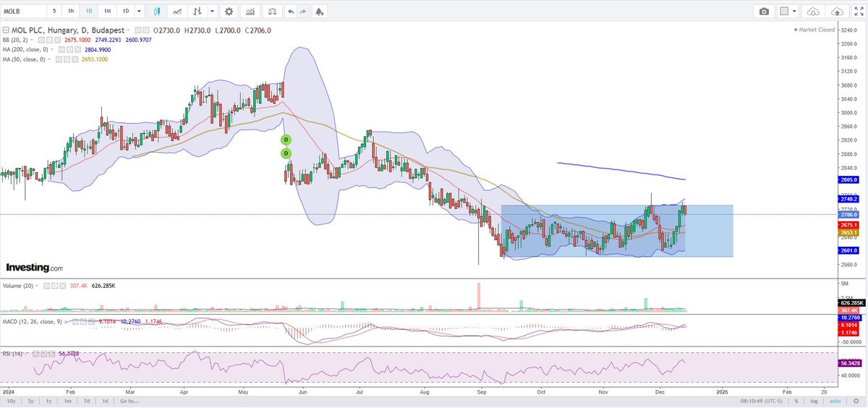This screenshot has height=408, width=868.
Task: Toggle visibility of MACD indicator
Action: coord(75,322)
